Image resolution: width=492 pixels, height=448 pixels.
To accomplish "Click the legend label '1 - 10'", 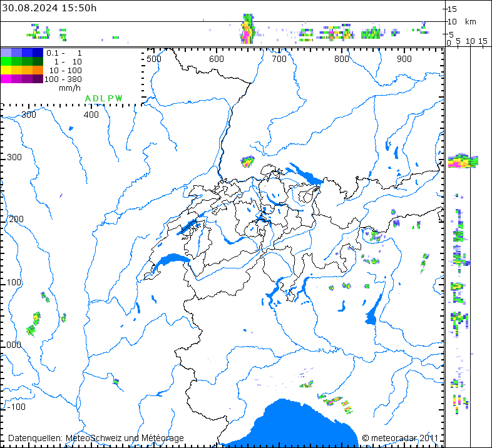I will 68,61.
